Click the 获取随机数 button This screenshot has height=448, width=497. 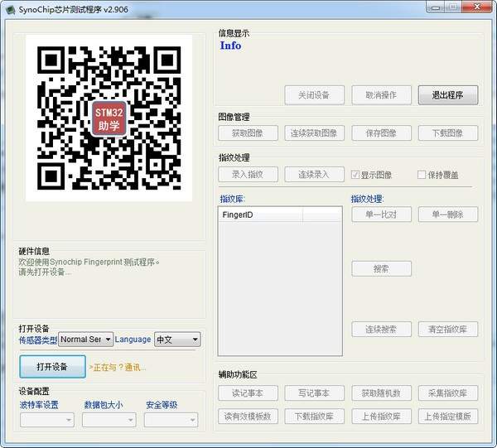(381, 393)
